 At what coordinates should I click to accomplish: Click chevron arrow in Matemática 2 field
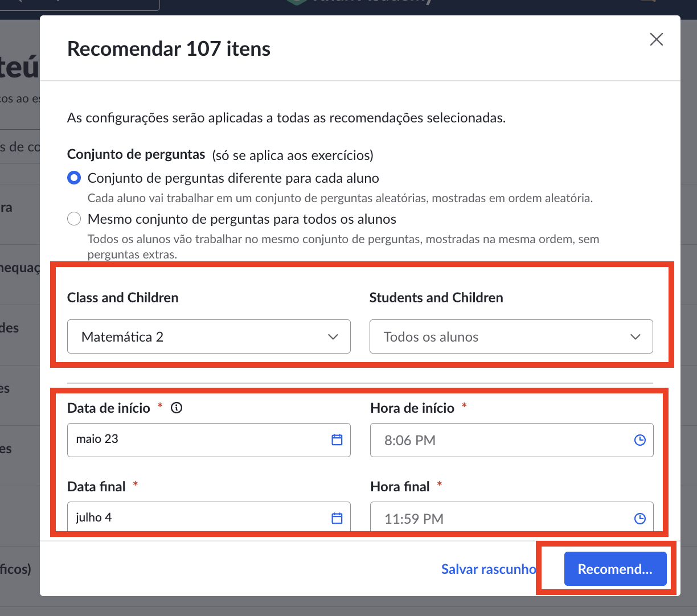point(333,337)
